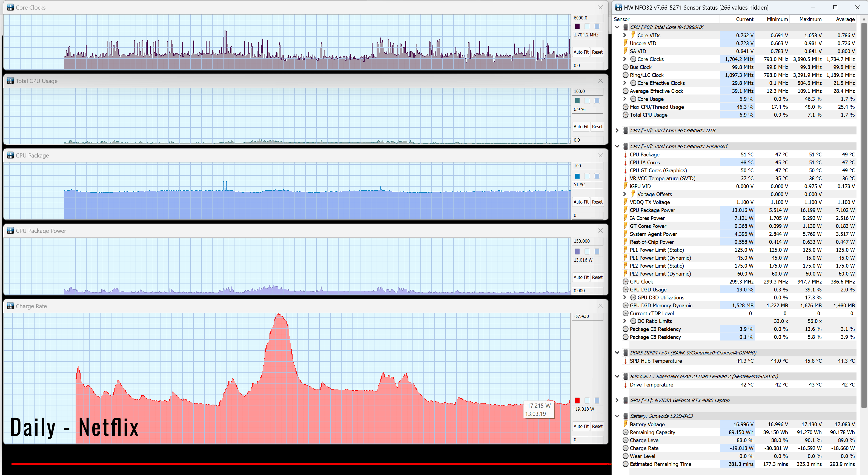Click the chip icon for Battery: Sunwoda L22D4PC3
Image resolution: width=868 pixels, height=475 pixels.
tap(625, 416)
